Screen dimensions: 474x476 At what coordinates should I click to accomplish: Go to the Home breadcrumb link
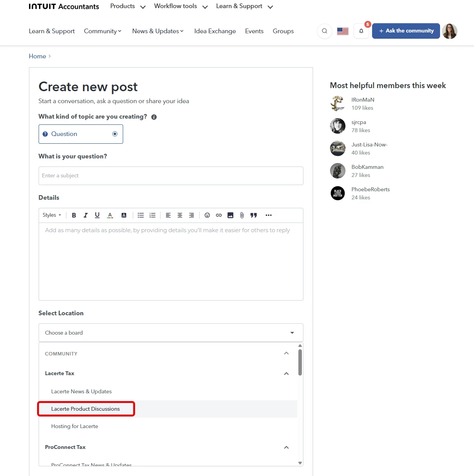pos(37,56)
